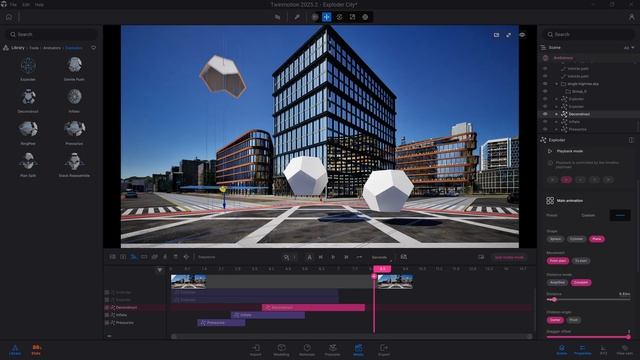Activate the Rotate gizmo tool
This screenshot has height=360, width=640.
coord(339,17)
